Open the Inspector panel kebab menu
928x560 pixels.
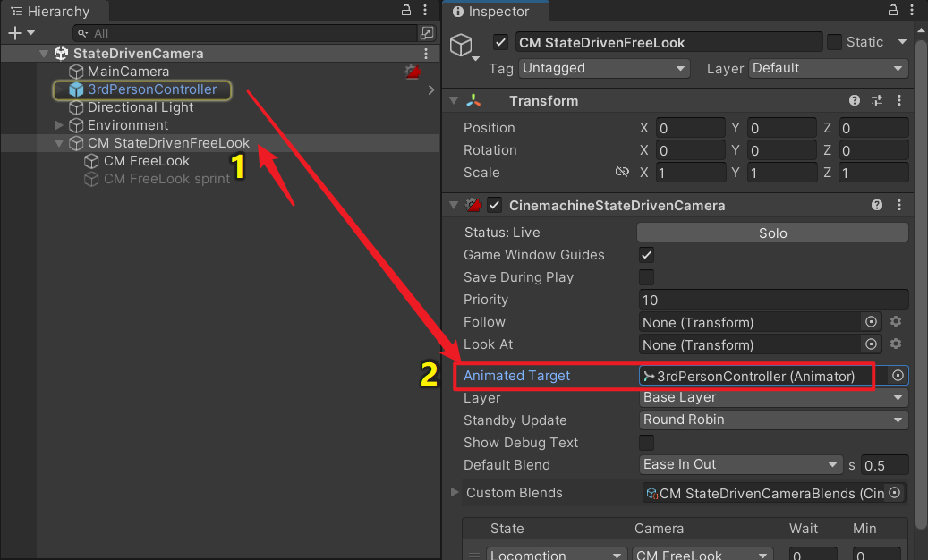tap(912, 10)
